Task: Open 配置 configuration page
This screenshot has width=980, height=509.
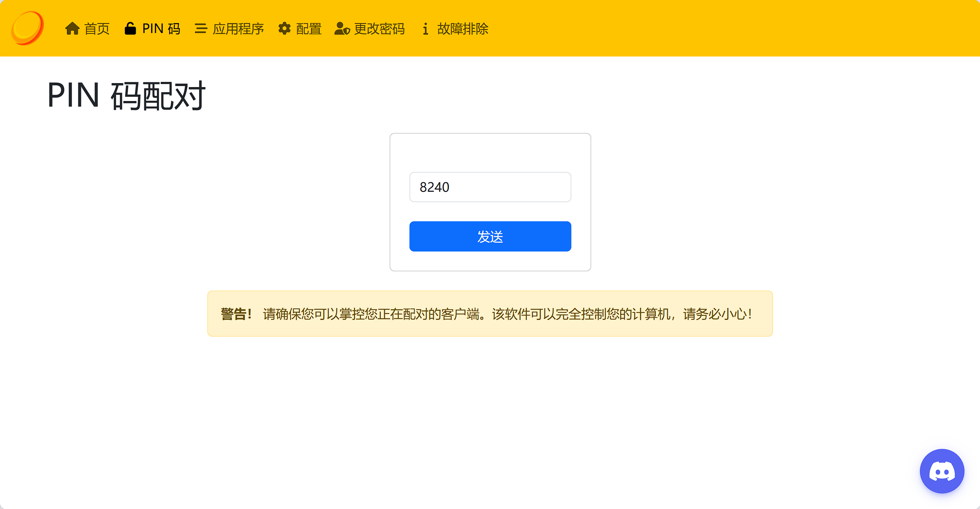Action: [308, 29]
